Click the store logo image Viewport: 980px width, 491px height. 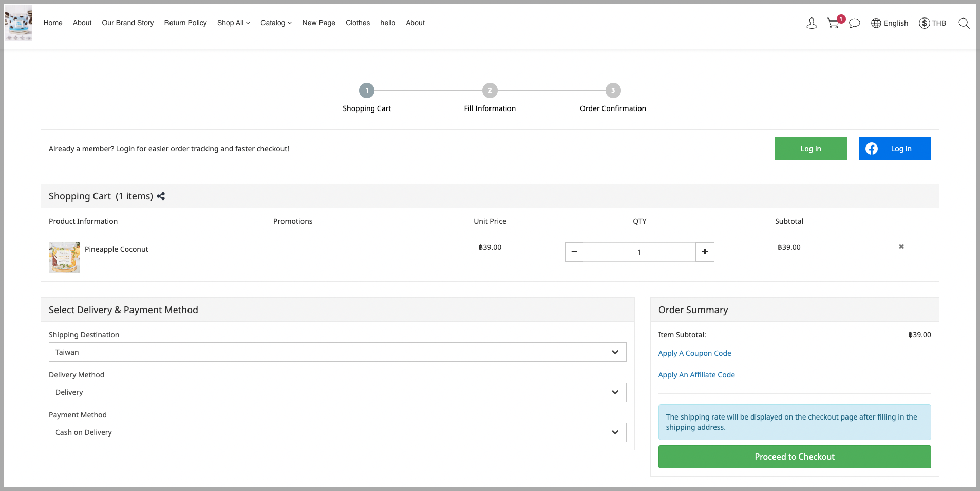(19, 23)
